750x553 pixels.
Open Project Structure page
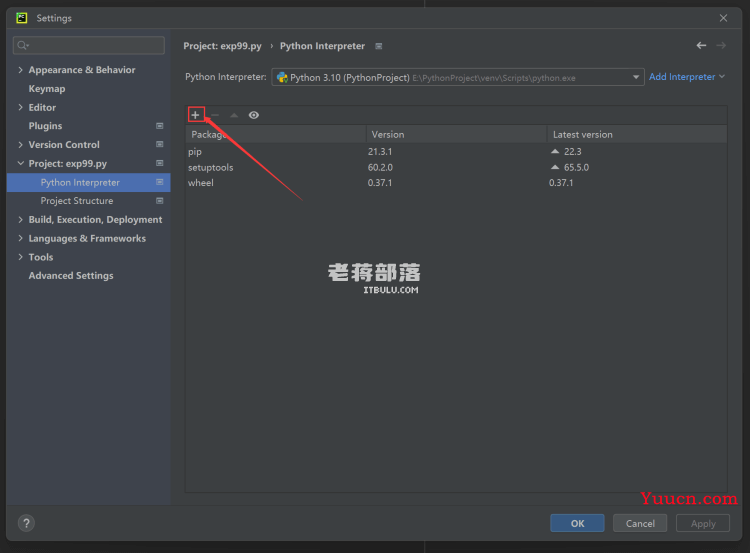(77, 201)
